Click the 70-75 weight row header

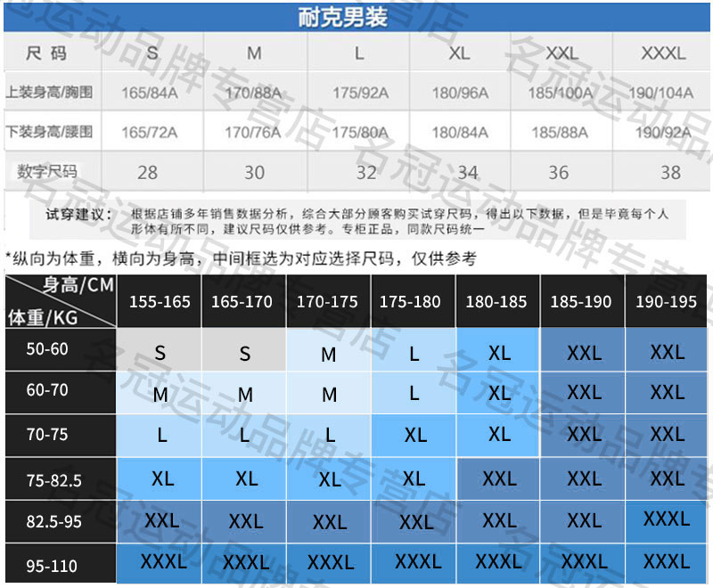pyautogui.click(x=61, y=436)
